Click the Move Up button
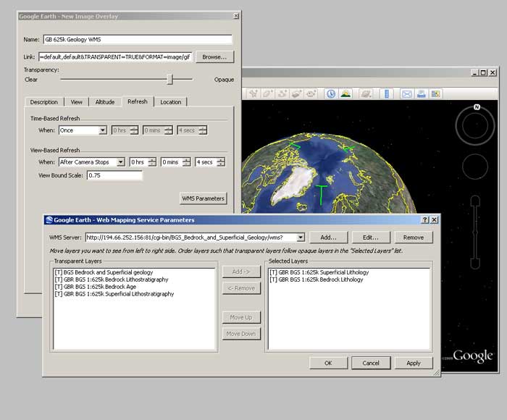Viewport: 507px width, 420px height. pyautogui.click(x=241, y=317)
